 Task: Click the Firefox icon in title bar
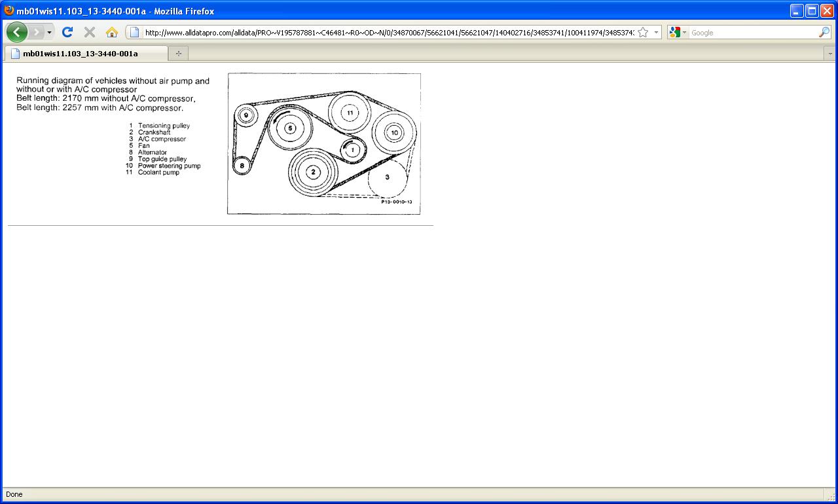[9, 10]
